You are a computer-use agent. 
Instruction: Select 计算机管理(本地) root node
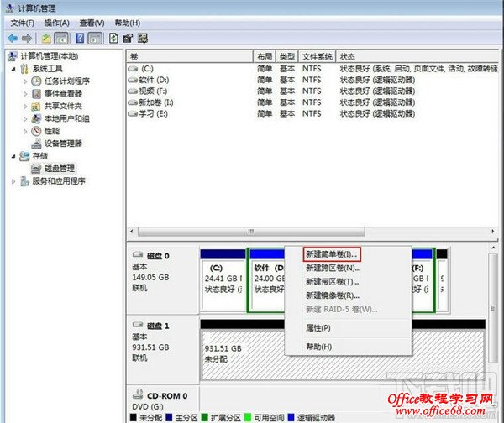[x=50, y=56]
